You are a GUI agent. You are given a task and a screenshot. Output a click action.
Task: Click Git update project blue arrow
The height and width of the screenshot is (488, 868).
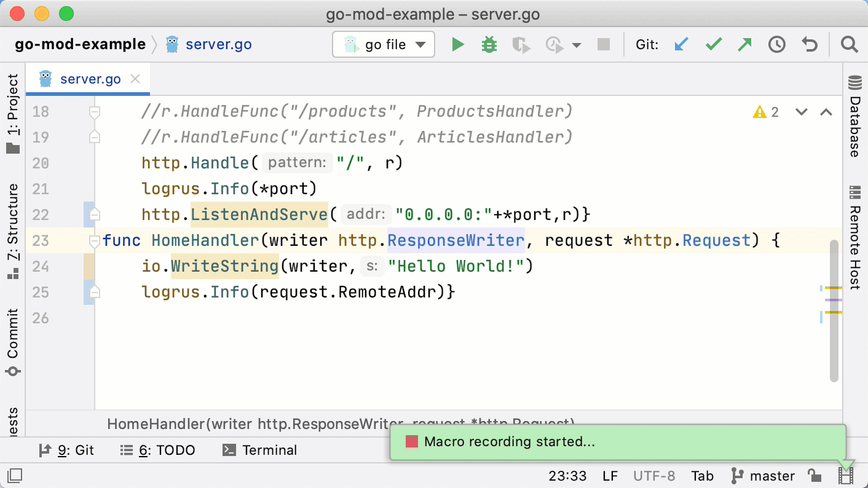[x=681, y=45]
